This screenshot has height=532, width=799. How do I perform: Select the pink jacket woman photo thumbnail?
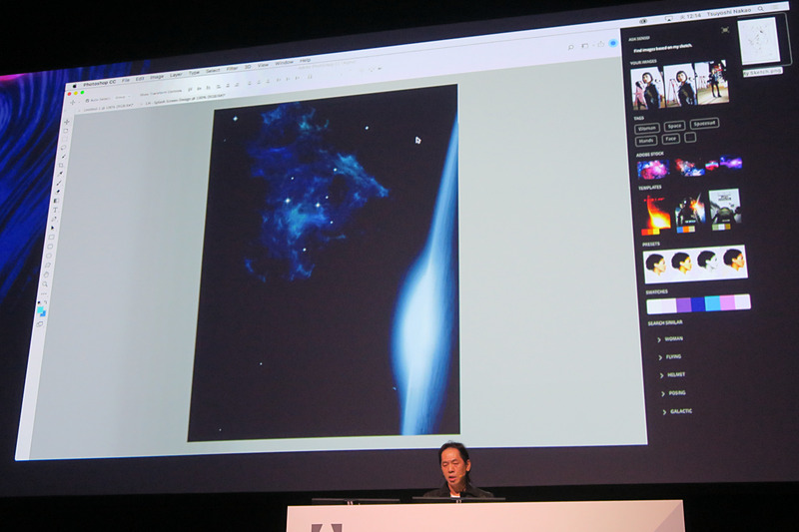click(647, 89)
